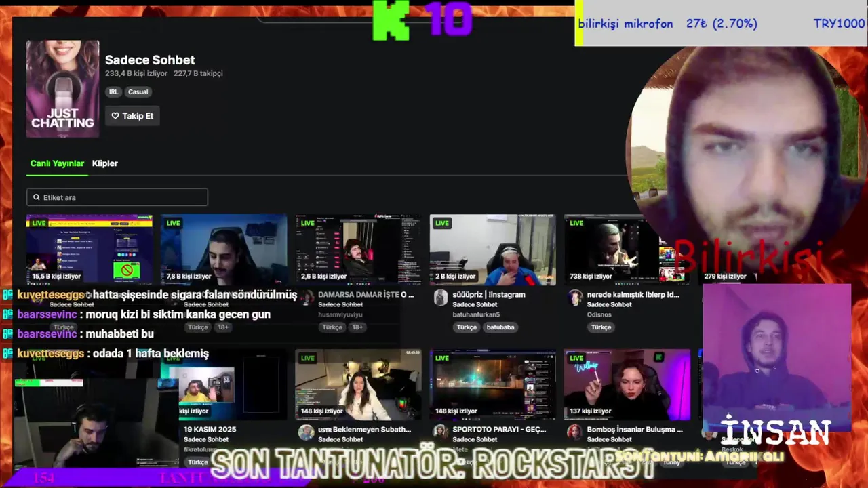Open the Bomboş İnsanlar Buluşma stream thumbnail
This screenshot has height=488, width=868.
627,385
